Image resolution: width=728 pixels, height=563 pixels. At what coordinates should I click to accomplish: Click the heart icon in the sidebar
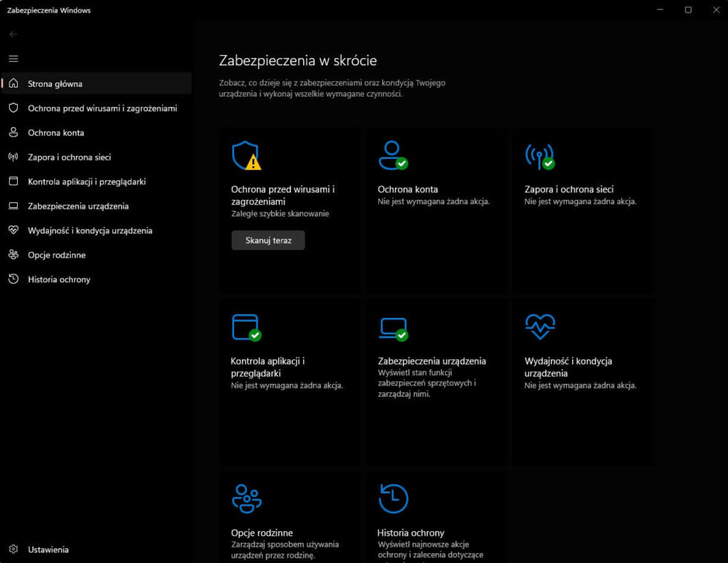[x=13, y=230]
